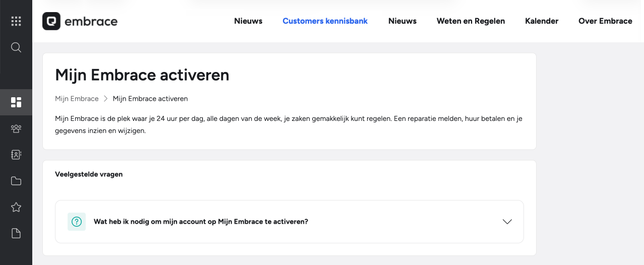Click the current breadcrumb Mijn Embrace activeren

point(150,99)
